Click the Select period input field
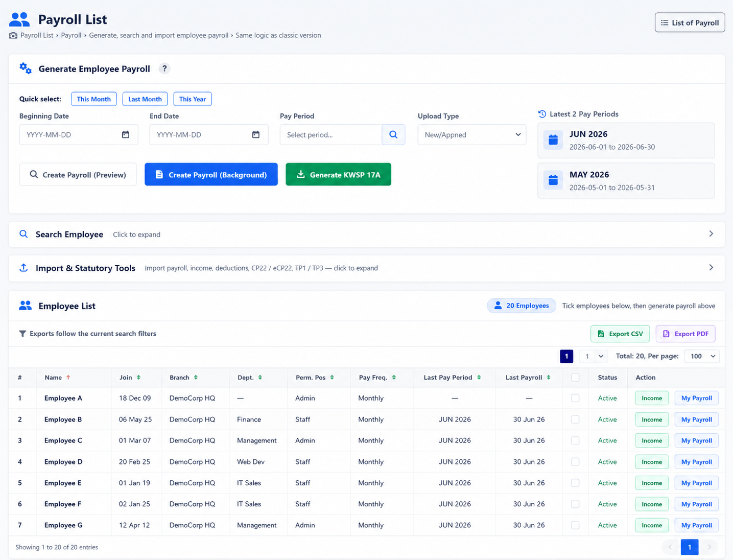Screen dimensions: 733x560 pos(331,134)
